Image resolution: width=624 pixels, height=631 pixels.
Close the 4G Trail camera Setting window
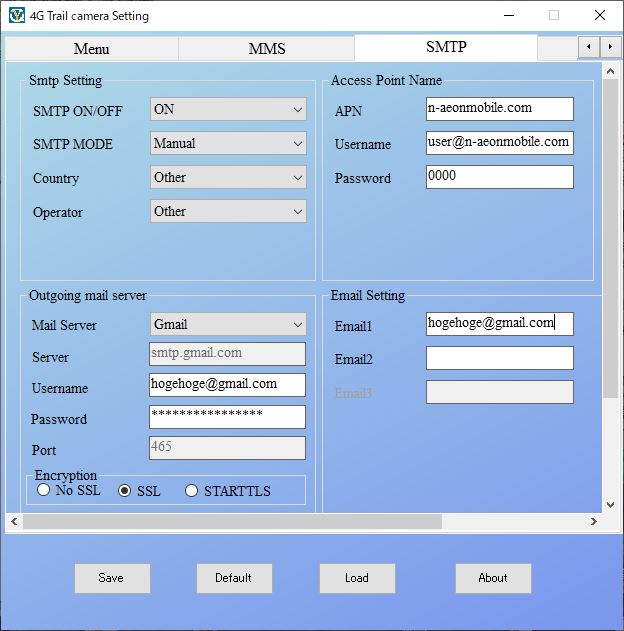coord(600,16)
